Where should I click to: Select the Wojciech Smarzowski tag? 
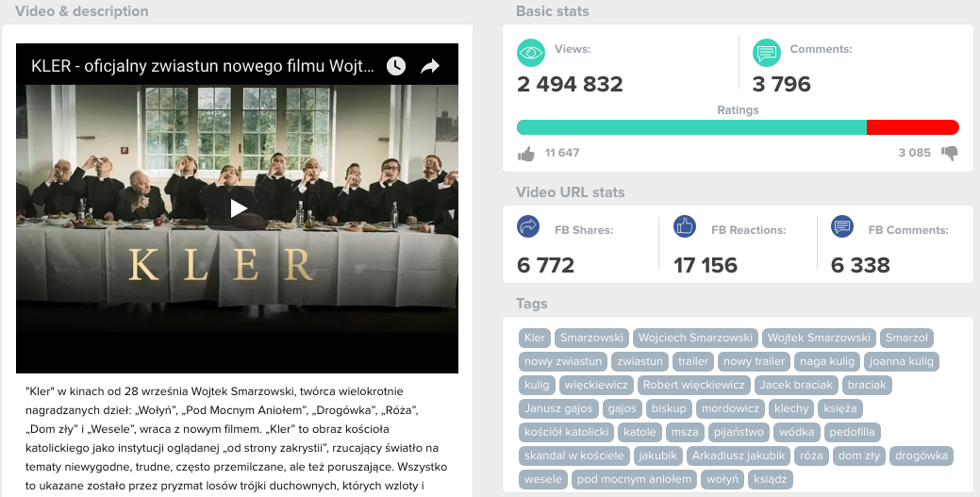(x=695, y=338)
